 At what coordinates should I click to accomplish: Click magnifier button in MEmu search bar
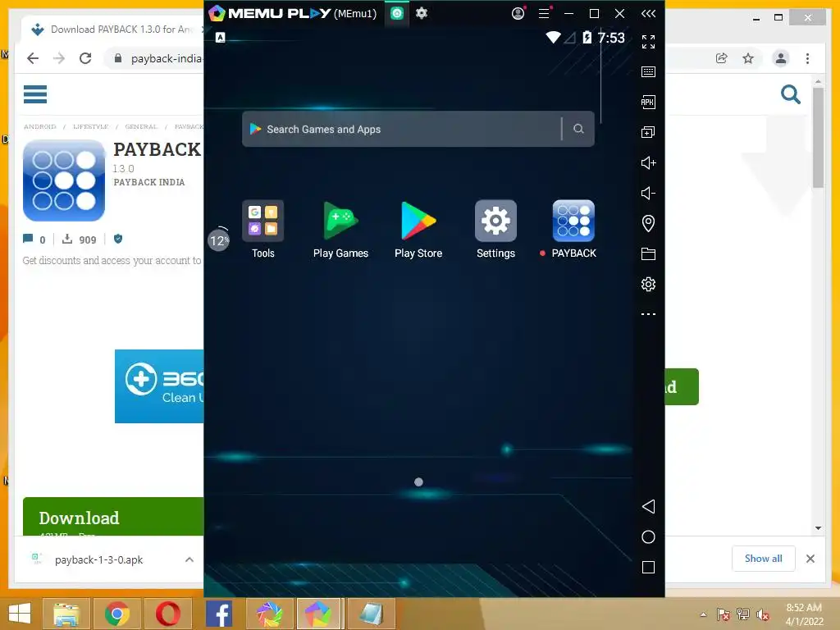(578, 129)
